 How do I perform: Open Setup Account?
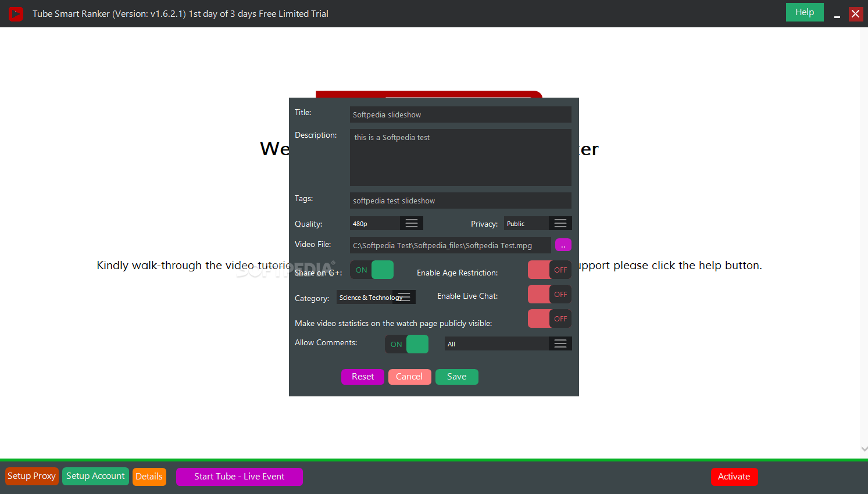pyautogui.click(x=95, y=476)
